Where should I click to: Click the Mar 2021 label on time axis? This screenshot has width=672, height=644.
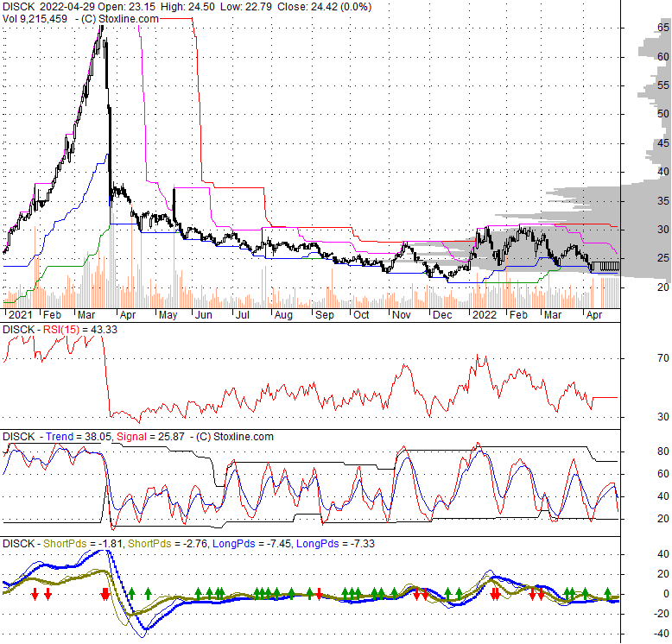coord(86,315)
